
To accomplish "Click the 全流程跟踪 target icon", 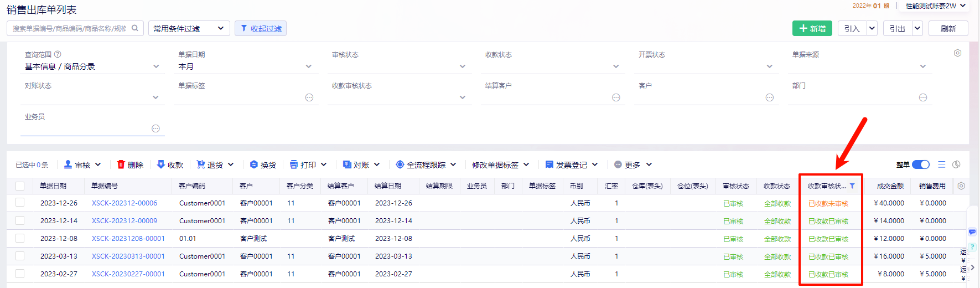I will [400, 164].
